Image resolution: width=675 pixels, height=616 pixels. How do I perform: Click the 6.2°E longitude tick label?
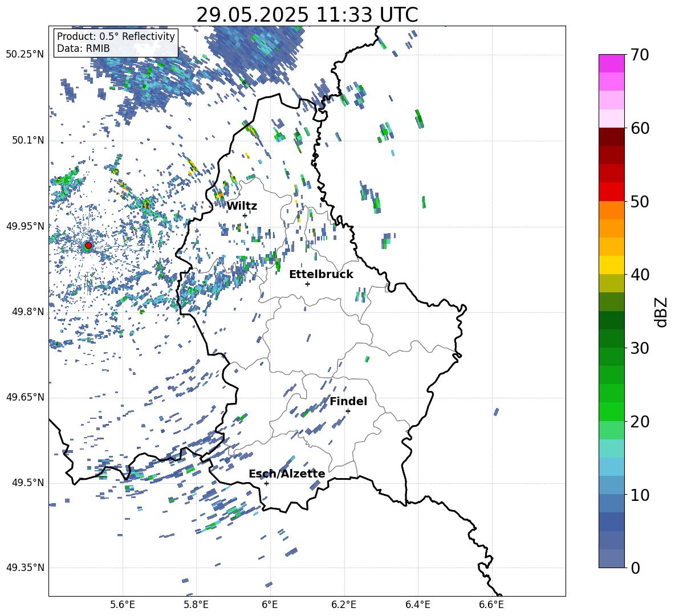344,605
